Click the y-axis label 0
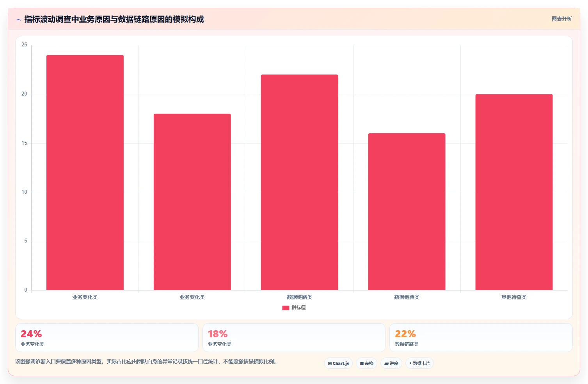588x384 pixels. point(26,290)
